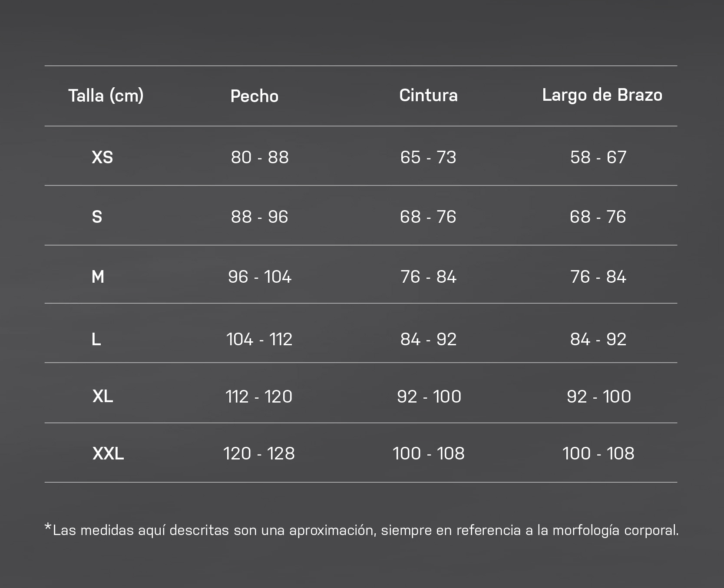Select the 65 - 73 waist value
The image size is (724, 588).
pyautogui.click(x=428, y=157)
